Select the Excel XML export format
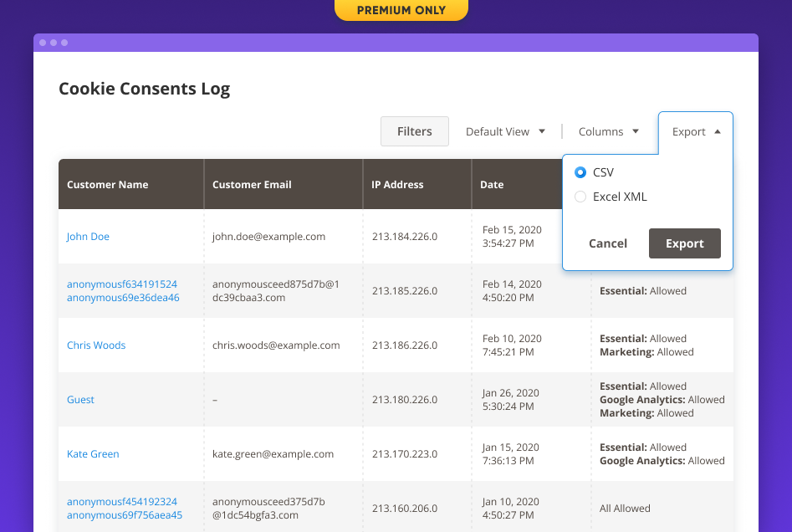Screen dimensions: 792x532 (582, 197)
